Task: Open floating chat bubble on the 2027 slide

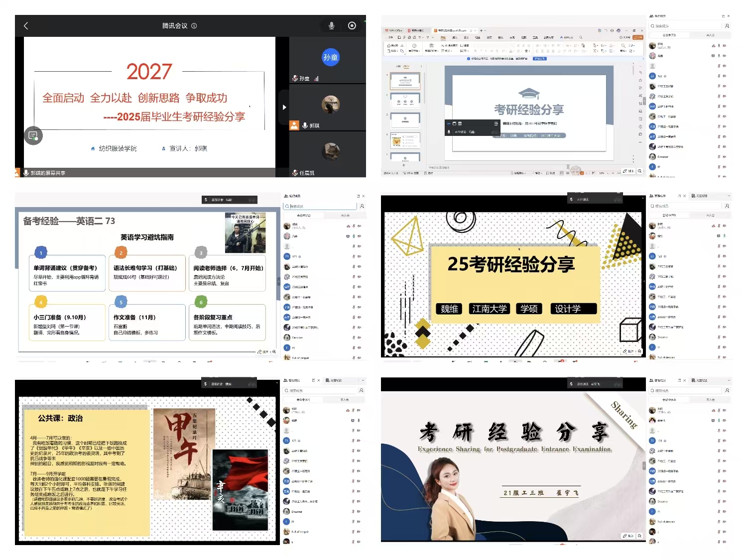Action: point(33,135)
